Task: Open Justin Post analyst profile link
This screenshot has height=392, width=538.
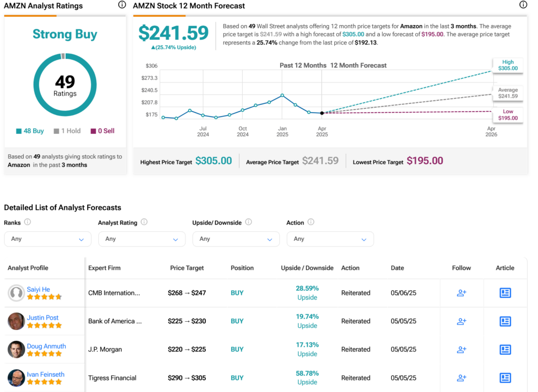Action: pyautogui.click(x=43, y=317)
